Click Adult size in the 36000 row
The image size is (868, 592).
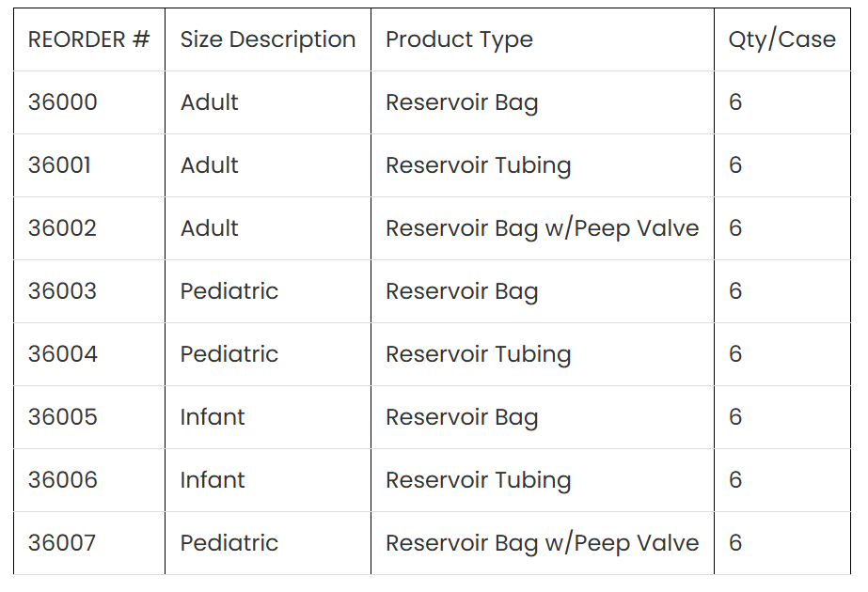[209, 102]
